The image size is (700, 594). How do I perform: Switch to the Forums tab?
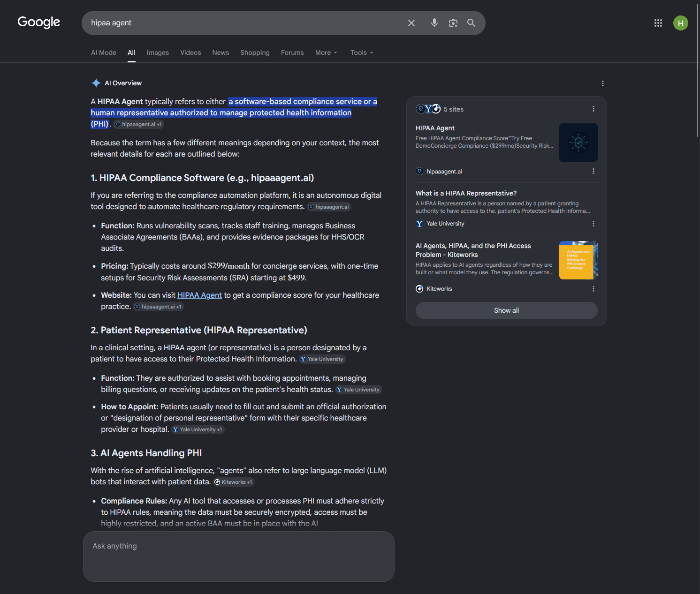pyautogui.click(x=292, y=53)
